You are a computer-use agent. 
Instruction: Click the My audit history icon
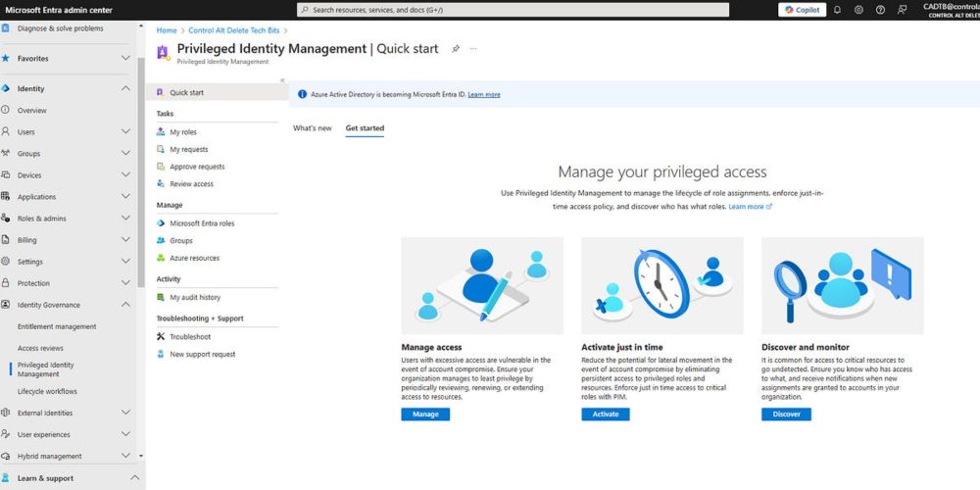[x=161, y=298]
